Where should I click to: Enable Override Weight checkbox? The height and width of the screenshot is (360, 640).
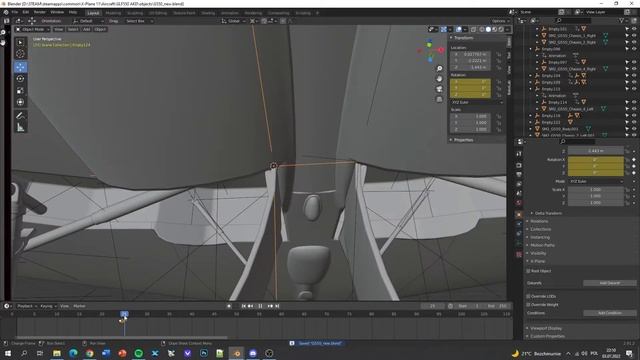tap(528, 305)
